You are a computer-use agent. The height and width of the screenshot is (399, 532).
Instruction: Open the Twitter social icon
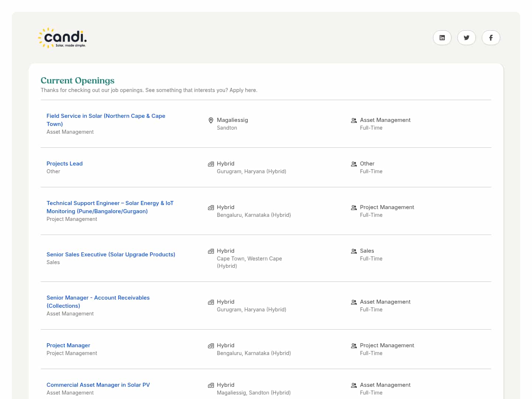[x=466, y=38]
